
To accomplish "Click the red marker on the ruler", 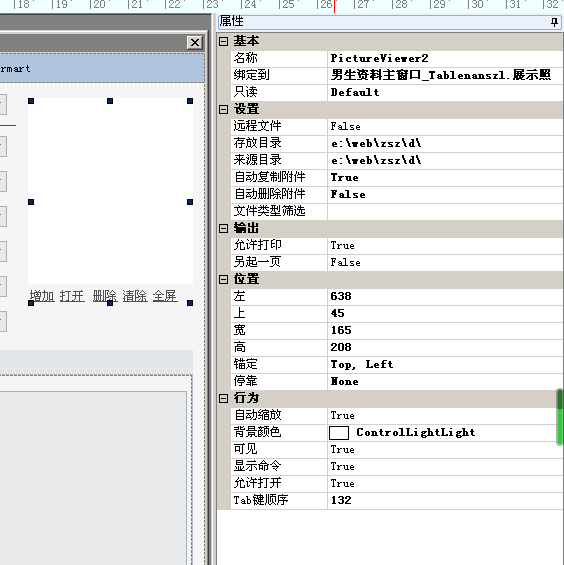I will coord(334,6).
